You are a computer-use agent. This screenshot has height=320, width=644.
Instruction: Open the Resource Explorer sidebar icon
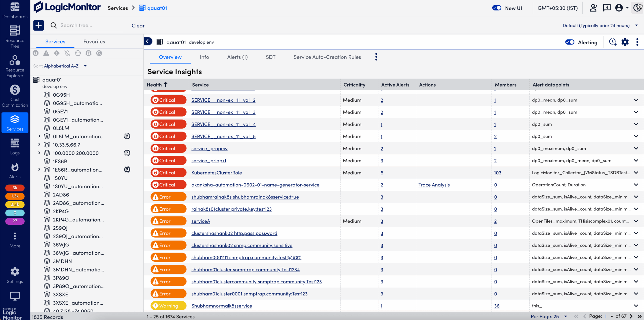click(x=15, y=66)
